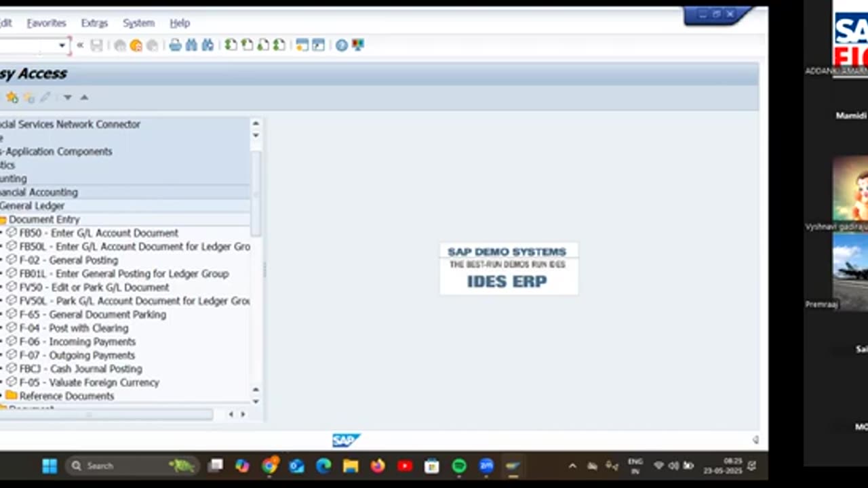Go to Last Page icon in toolbar
This screenshot has height=488, width=868.
coord(279,45)
